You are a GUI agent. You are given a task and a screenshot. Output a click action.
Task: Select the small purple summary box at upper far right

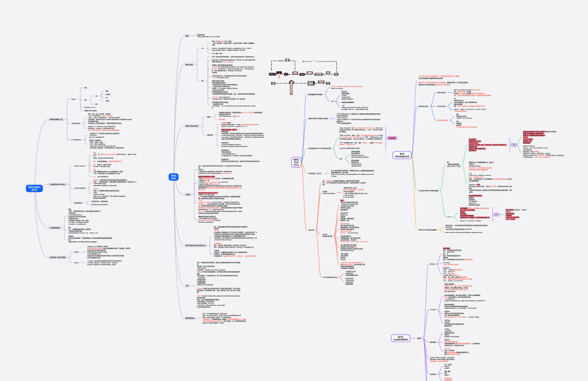click(514, 145)
